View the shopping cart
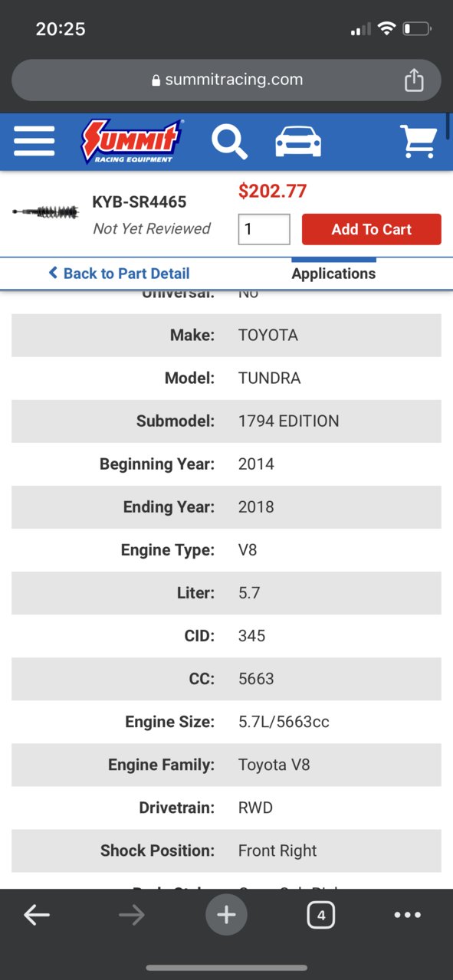 point(419,142)
